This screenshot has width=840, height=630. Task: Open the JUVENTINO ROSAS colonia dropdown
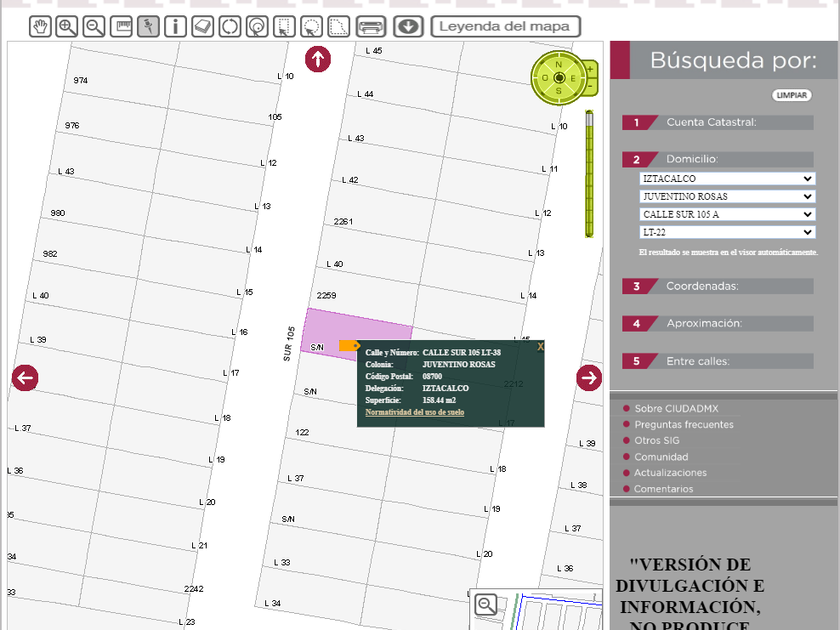(x=727, y=197)
